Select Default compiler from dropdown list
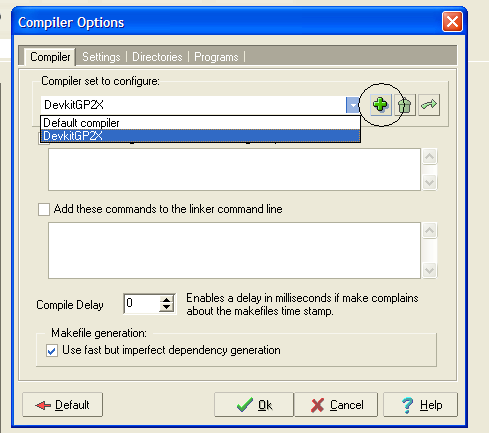This screenshot has width=489, height=433. 200,123
